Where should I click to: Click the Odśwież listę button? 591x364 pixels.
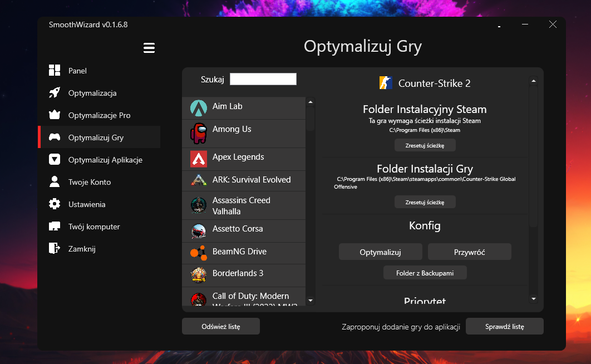point(220,327)
